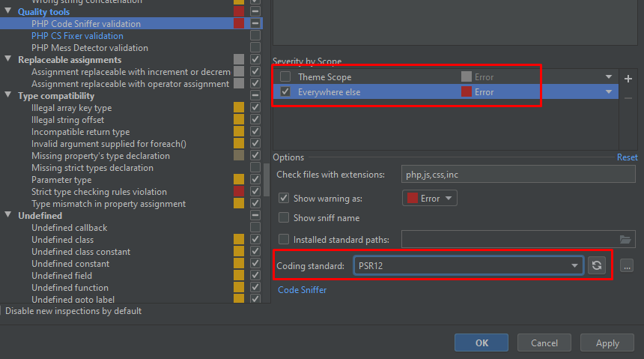Click yellow swatch beside Parameter type
The width and height of the screenshot is (644, 359).
pos(239,179)
